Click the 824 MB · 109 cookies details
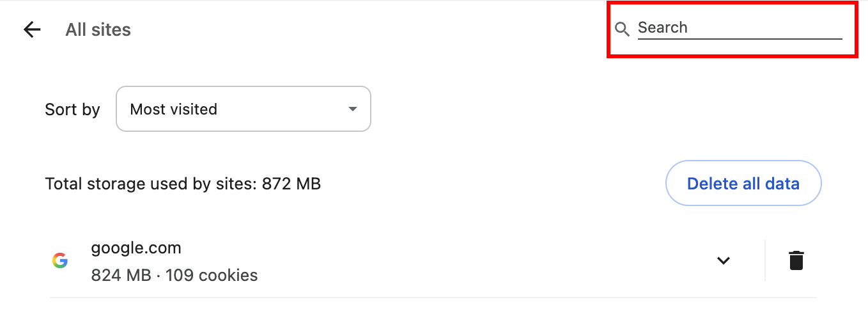The image size is (868, 311). [174, 276]
